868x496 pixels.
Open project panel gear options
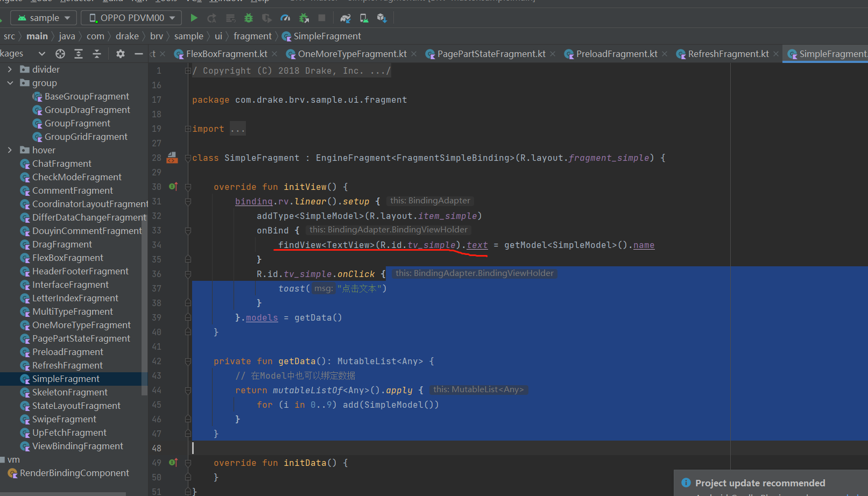tap(121, 53)
